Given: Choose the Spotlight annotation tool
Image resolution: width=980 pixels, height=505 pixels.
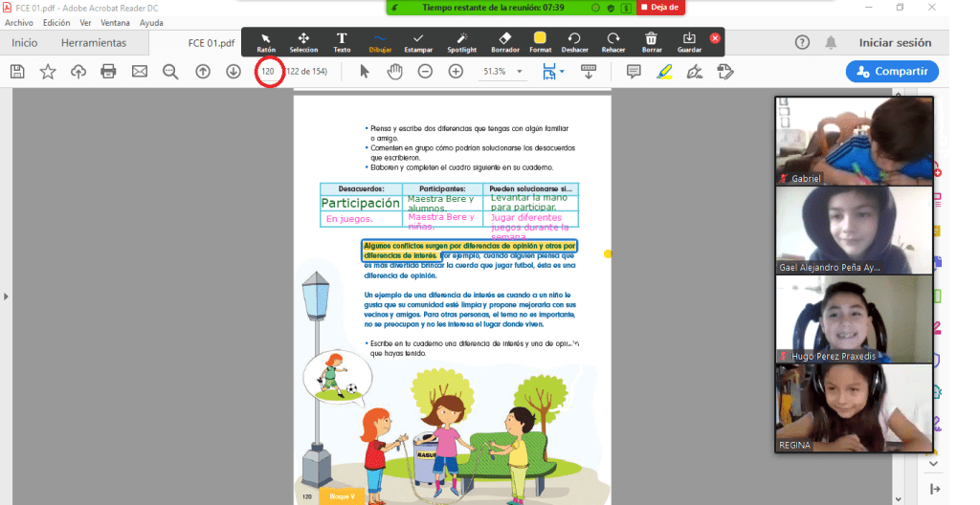Looking at the screenshot, I should click(461, 41).
